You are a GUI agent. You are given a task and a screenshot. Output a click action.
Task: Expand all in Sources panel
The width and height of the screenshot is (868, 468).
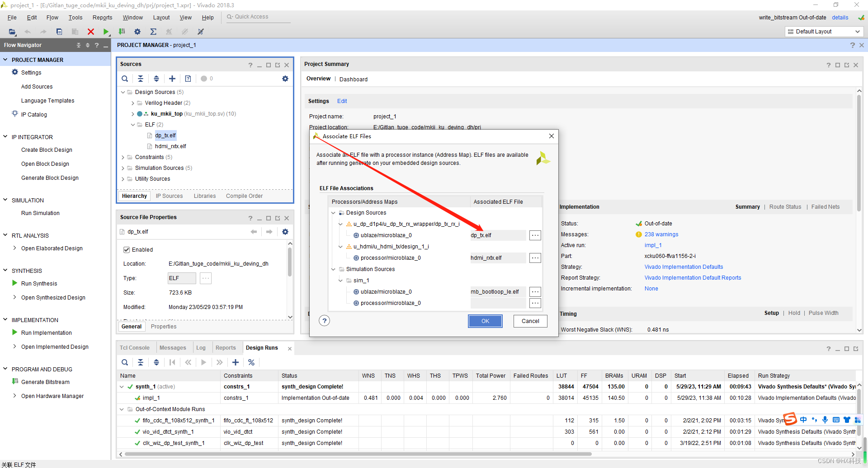[x=156, y=79]
